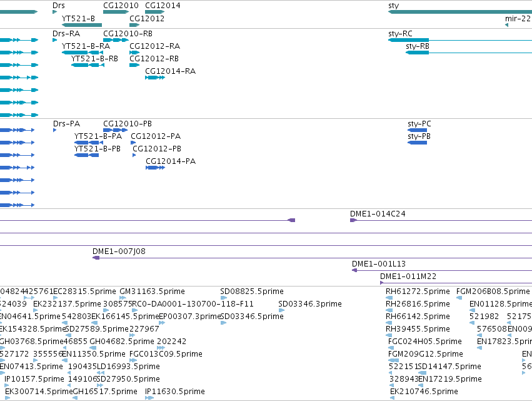Viewport: 532px width, 401px height.
Task: Select EST GM31163.5prime
Action: pos(152,292)
